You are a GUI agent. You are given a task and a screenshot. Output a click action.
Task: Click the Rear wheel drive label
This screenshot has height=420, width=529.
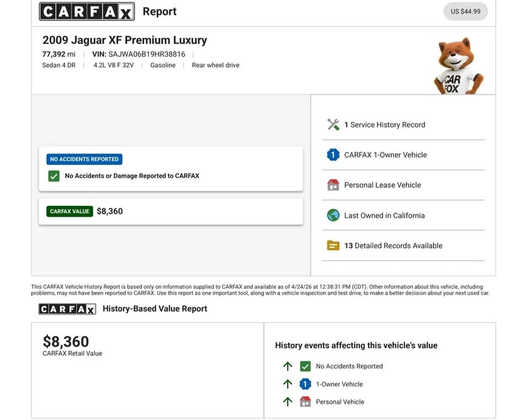pyautogui.click(x=215, y=65)
